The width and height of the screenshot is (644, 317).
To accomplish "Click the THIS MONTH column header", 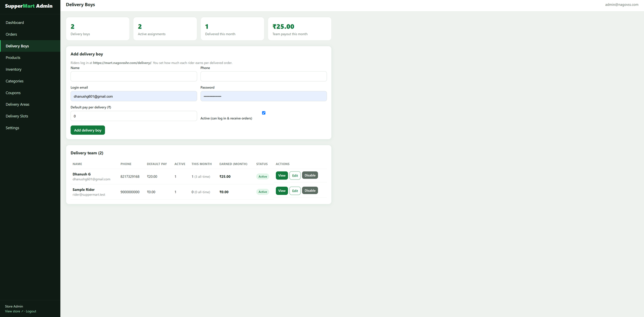I will pyautogui.click(x=202, y=164).
